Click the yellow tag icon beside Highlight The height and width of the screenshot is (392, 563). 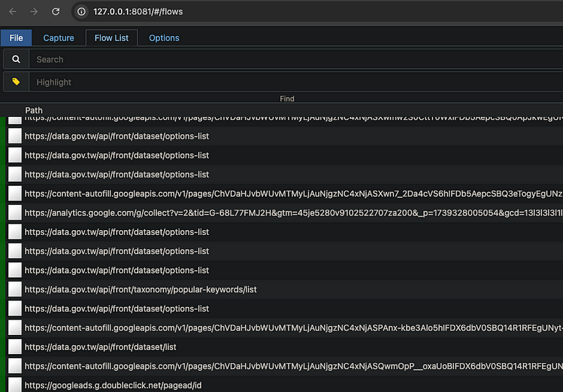[x=16, y=82]
